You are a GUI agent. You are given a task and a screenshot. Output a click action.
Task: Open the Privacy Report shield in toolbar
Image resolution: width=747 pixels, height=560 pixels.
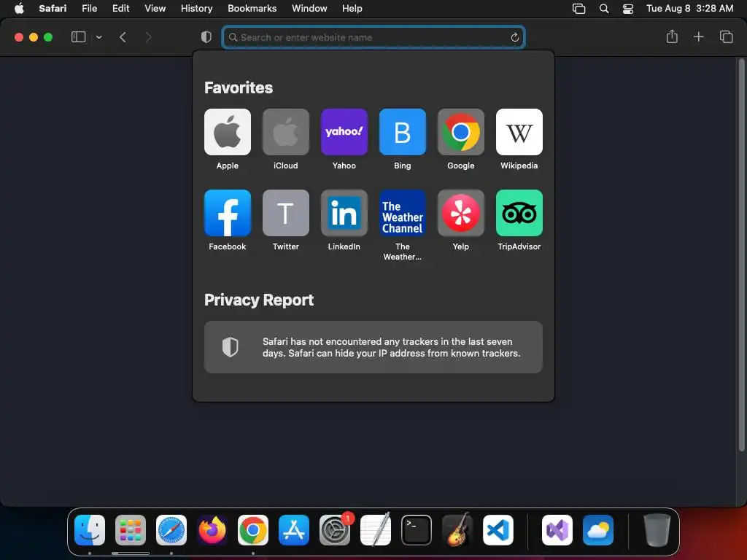[x=206, y=37]
